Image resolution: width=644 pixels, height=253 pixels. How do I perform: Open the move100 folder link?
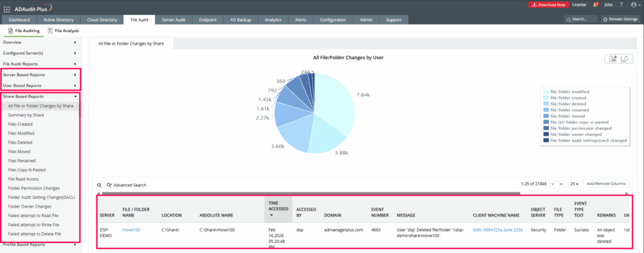[x=131, y=230]
